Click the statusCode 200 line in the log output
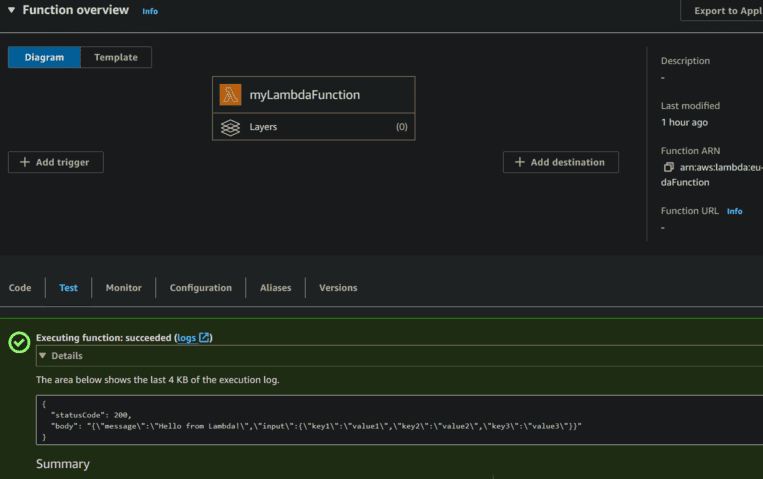The height and width of the screenshot is (479, 763). (x=91, y=415)
